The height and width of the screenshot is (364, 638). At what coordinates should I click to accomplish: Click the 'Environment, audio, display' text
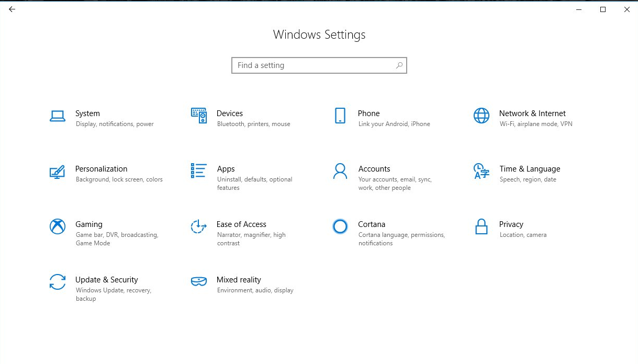click(255, 291)
